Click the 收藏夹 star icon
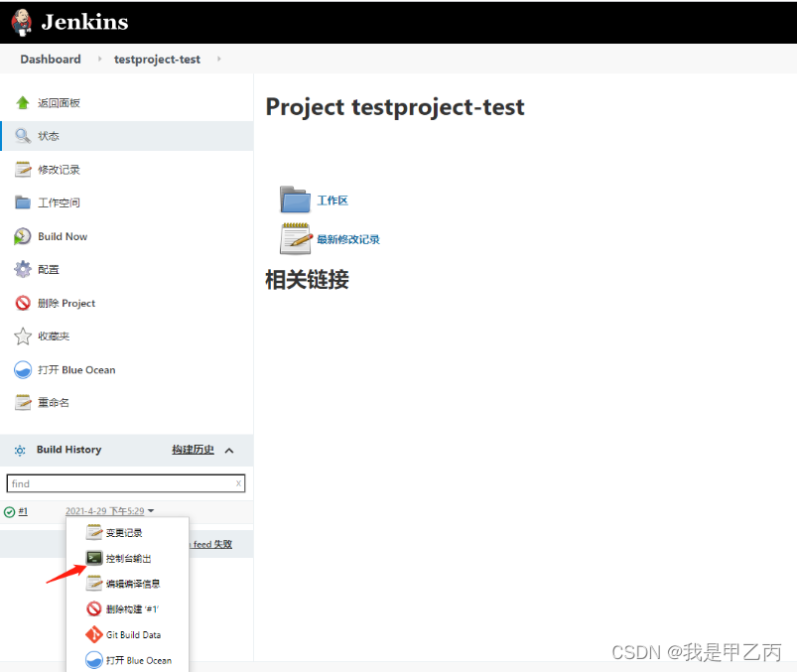This screenshot has width=797, height=672. click(x=23, y=336)
